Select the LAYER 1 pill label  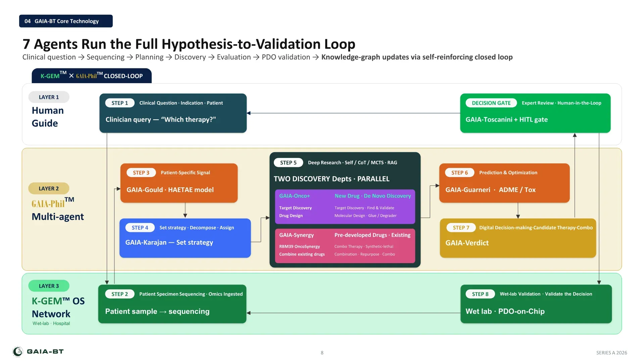pyautogui.click(x=49, y=97)
